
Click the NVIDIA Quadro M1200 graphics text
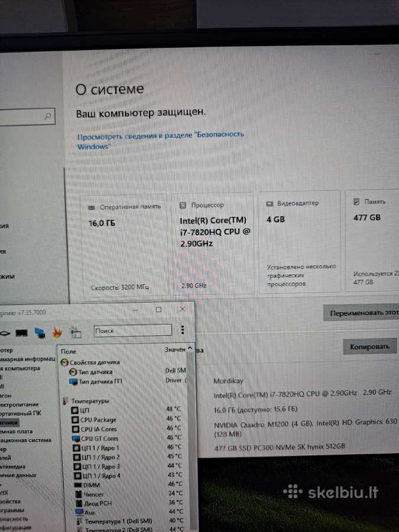[306, 428]
